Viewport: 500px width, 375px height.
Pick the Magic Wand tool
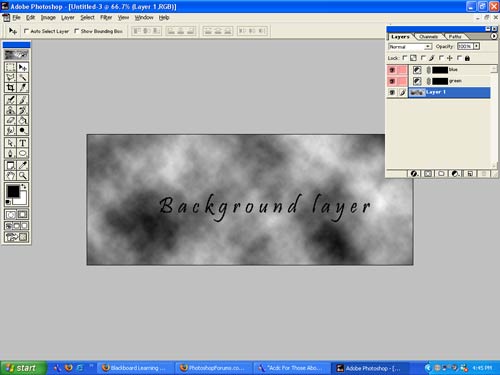22,78
